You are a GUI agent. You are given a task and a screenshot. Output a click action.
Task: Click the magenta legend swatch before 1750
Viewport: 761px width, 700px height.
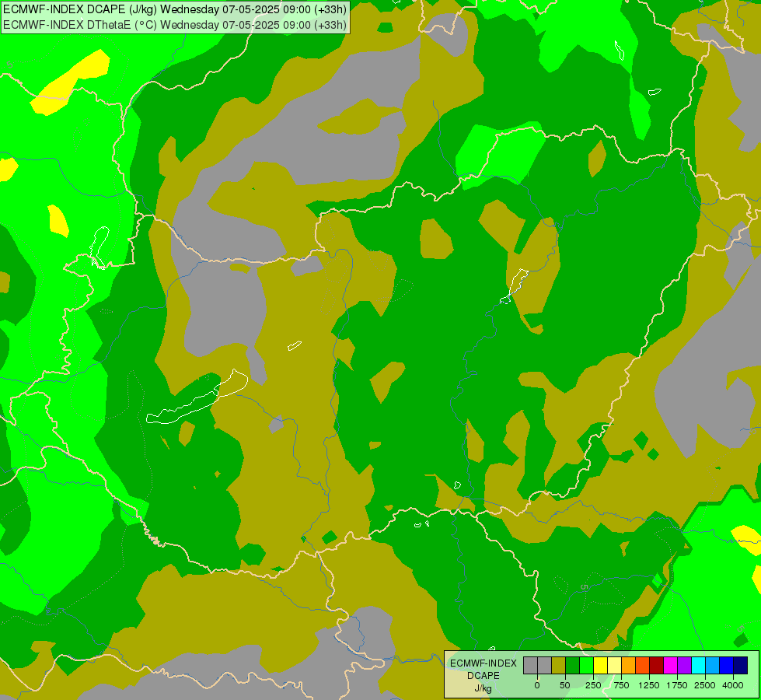(671, 666)
